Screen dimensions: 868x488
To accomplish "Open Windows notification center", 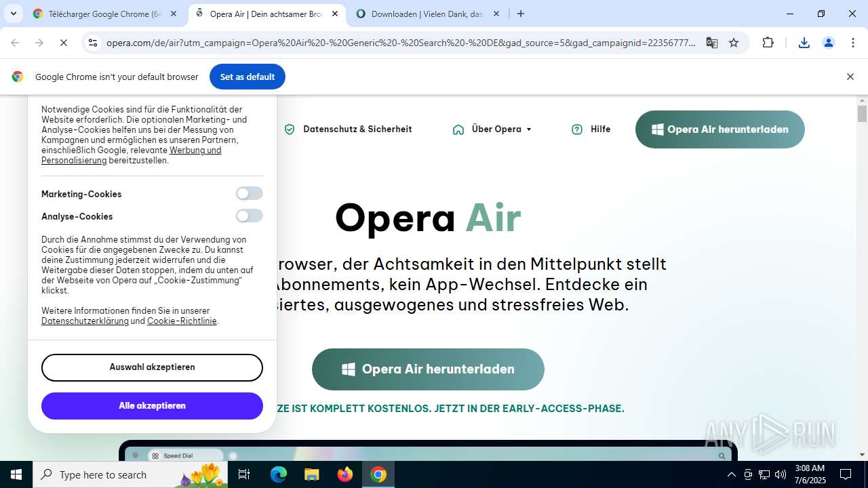I will 846,474.
